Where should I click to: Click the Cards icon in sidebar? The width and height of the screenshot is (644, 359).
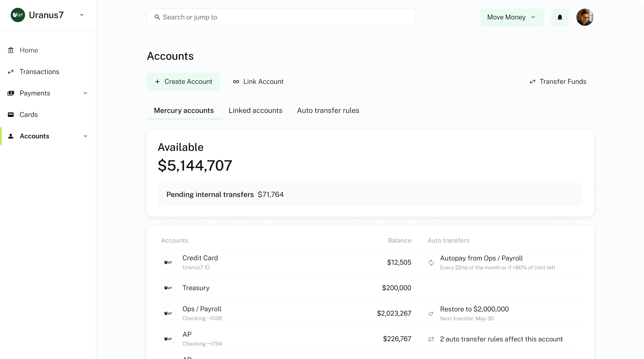click(11, 115)
